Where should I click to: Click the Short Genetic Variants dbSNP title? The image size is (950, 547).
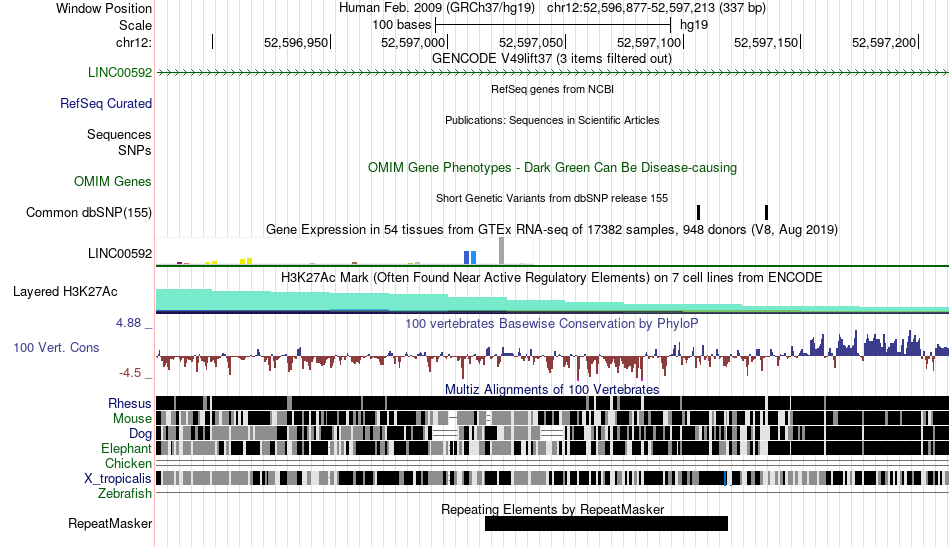(552, 199)
